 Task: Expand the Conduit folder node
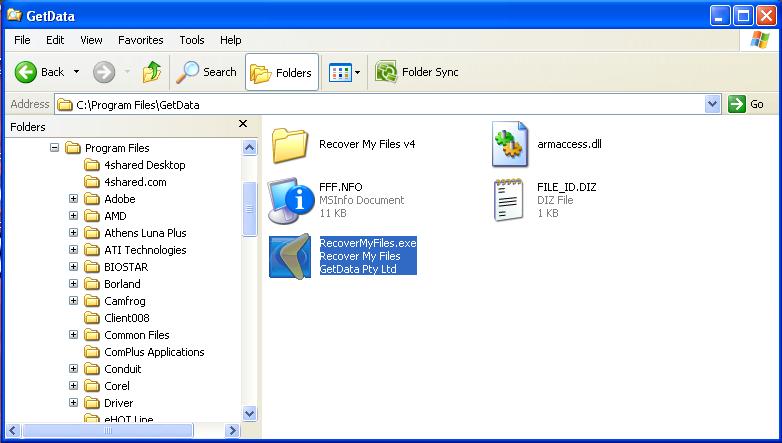coord(73,368)
